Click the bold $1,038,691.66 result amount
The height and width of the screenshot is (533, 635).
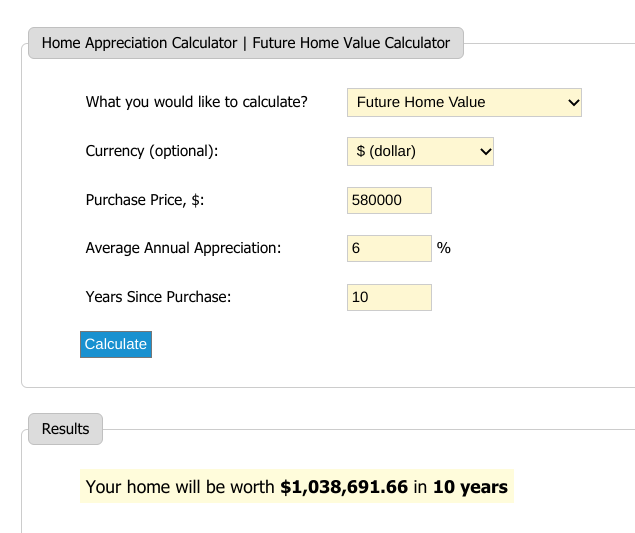click(x=344, y=487)
